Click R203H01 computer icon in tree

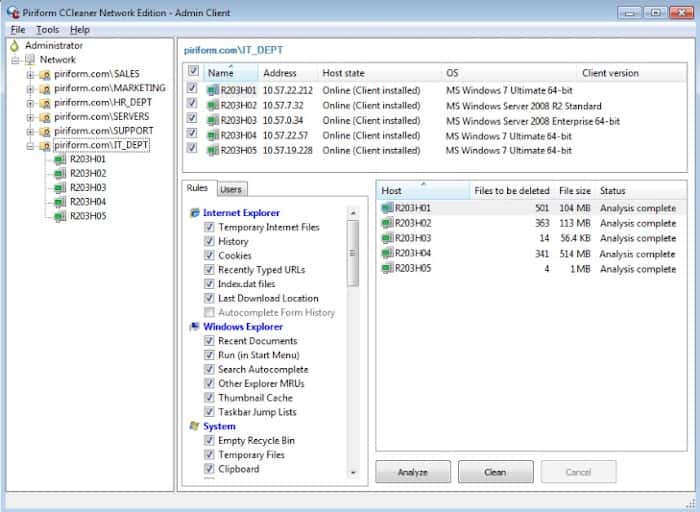(x=60, y=159)
